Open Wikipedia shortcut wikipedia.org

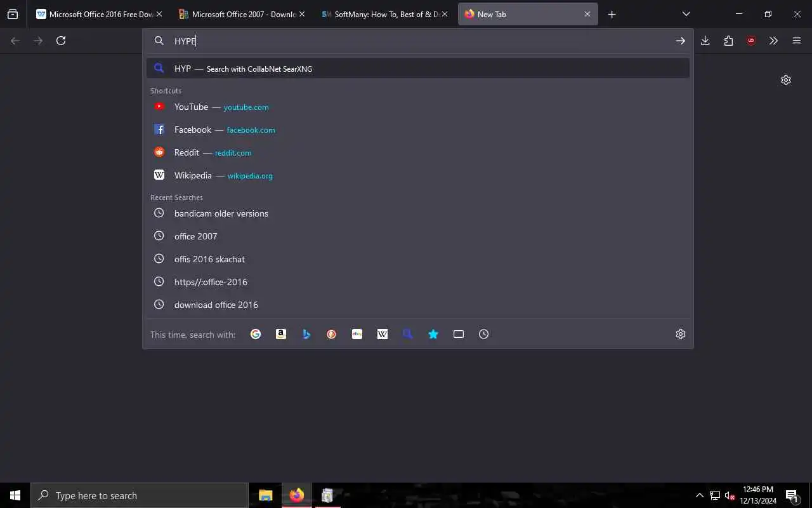click(418, 175)
